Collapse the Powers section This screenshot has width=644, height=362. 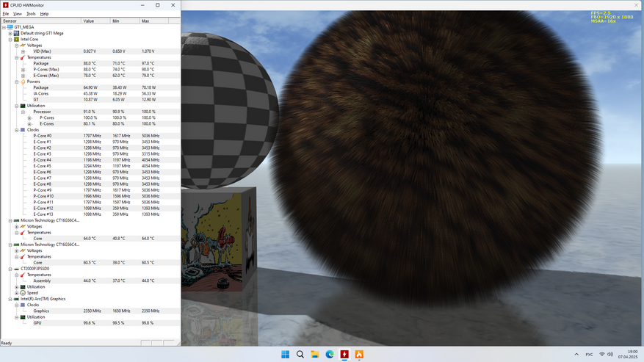click(x=17, y=82)
